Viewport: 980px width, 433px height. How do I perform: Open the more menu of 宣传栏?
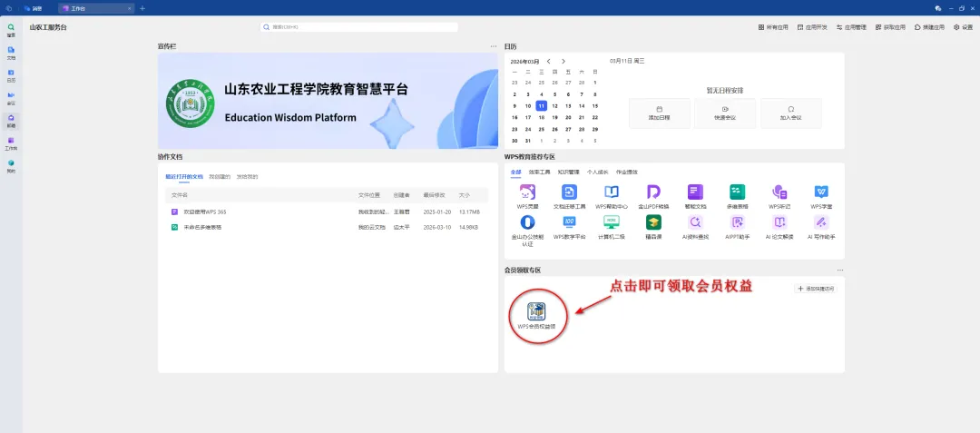click(493, 46)
